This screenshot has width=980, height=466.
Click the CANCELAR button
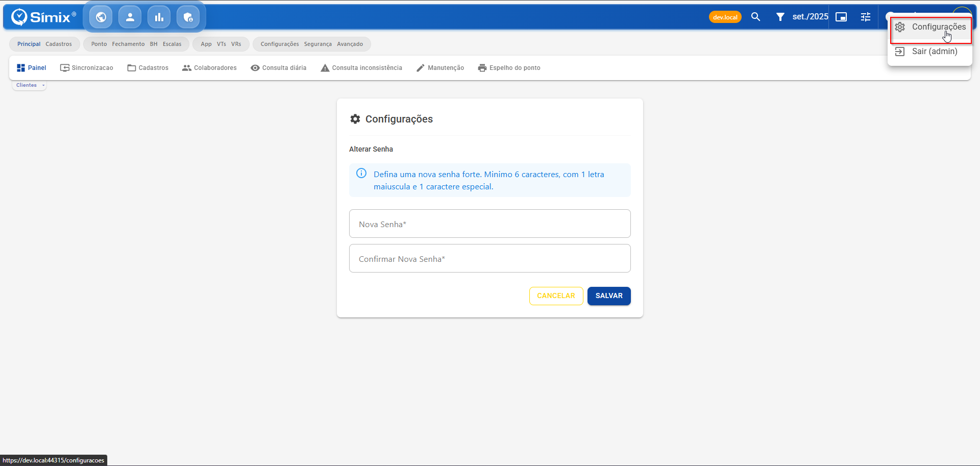(x=556, y=296)
